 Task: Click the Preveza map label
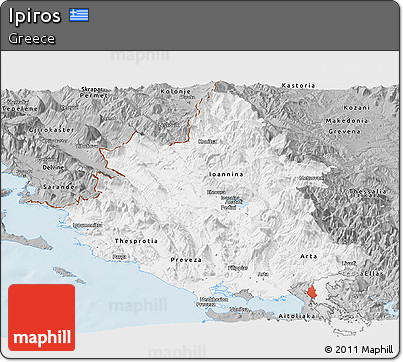(186, 260)
